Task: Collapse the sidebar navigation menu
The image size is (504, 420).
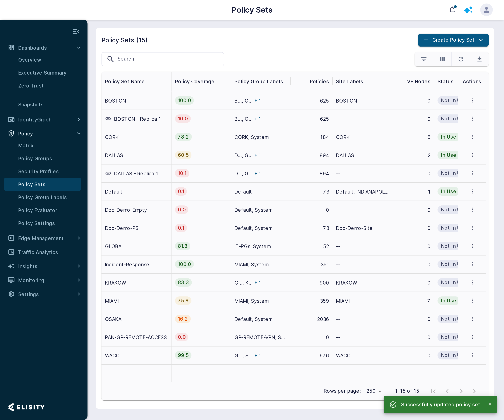Action: point(76,31)
